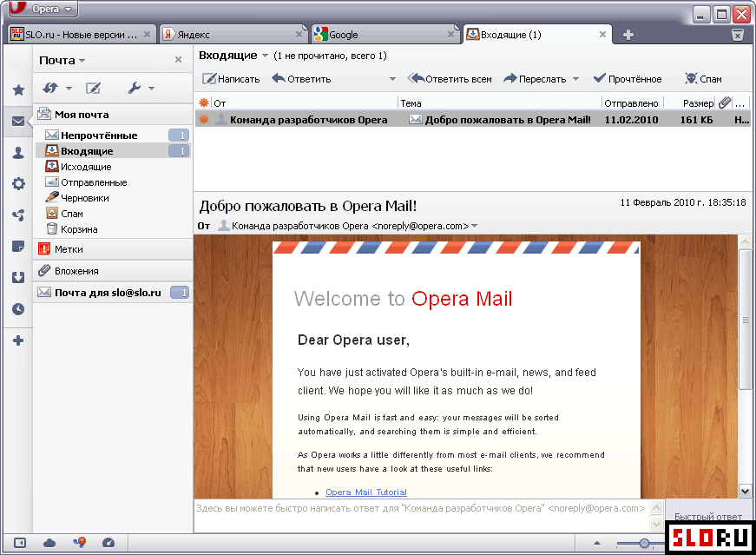This screenshot has height=555, width=756.
Task: Close the Почта side panel
Action: pyautogui.click(x=179, y=60)
